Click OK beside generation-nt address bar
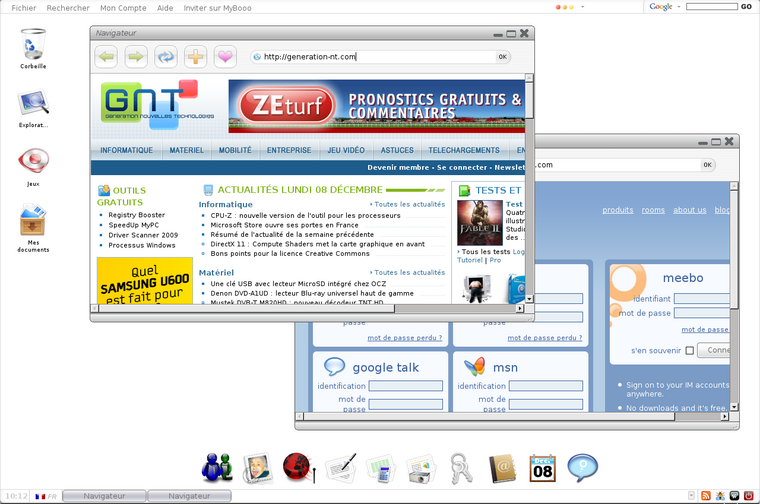760x504 pixels. [x=503, y=57]
